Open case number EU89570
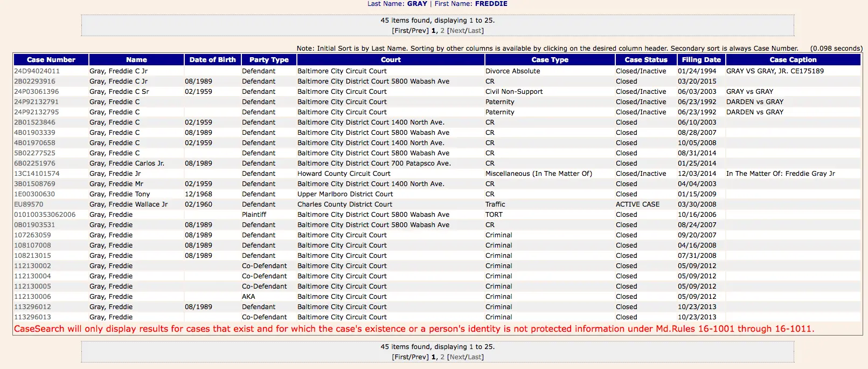This screenshot has height=369, width=868. coord(29,204)
